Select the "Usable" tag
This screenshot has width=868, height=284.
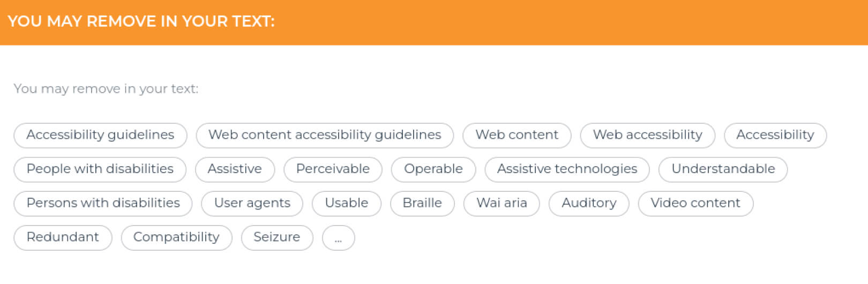point(346,204)
